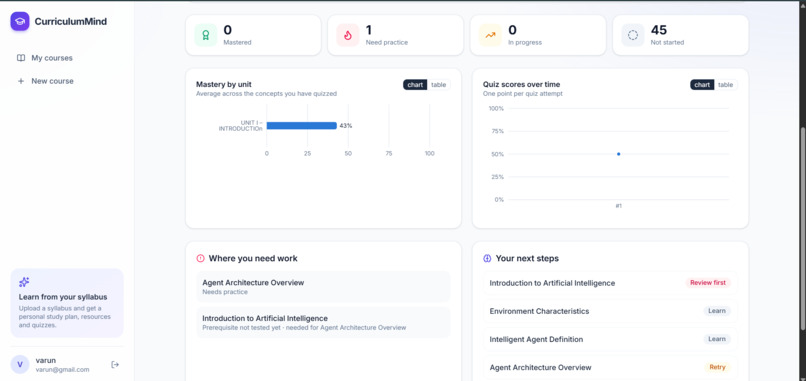
Task: Click the Mastered ribbon badge icon
Action: [x=206, y=35]
